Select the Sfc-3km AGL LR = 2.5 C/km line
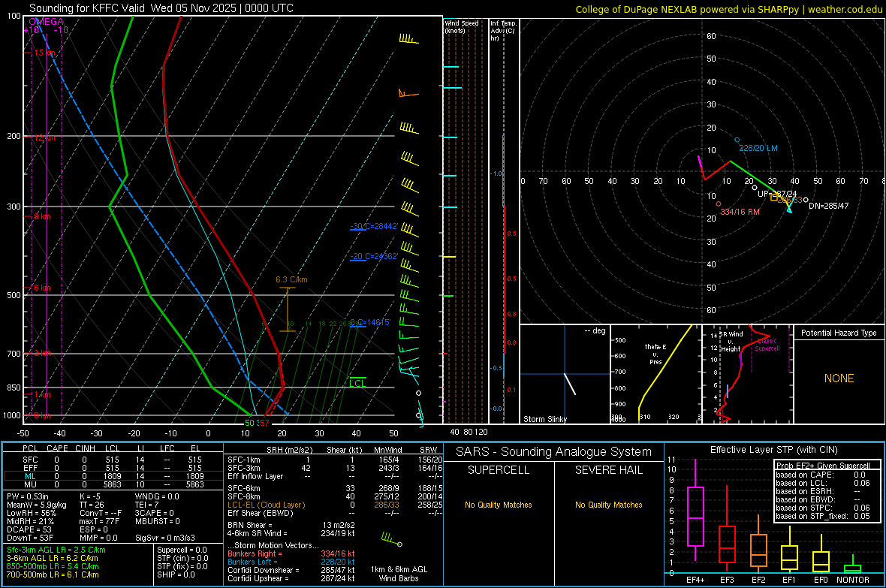The width and height of the screenshot is (886, 588). pos(56,550)
